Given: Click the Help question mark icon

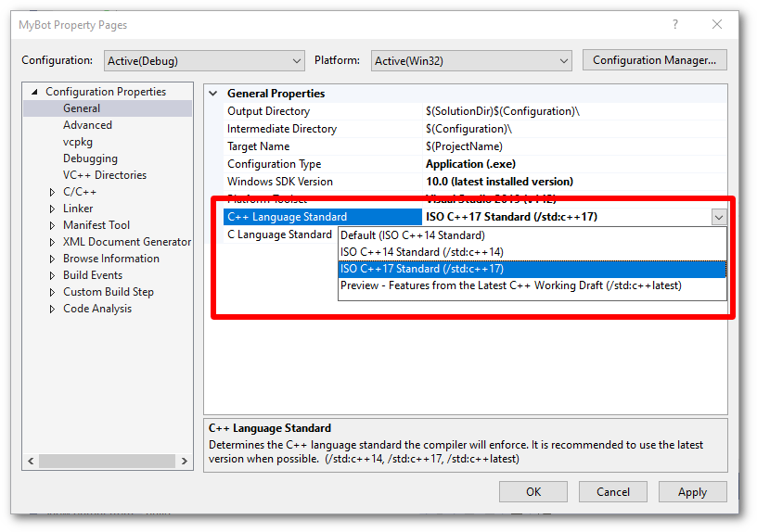Looking at the screenshot, I should pos(674,25).
